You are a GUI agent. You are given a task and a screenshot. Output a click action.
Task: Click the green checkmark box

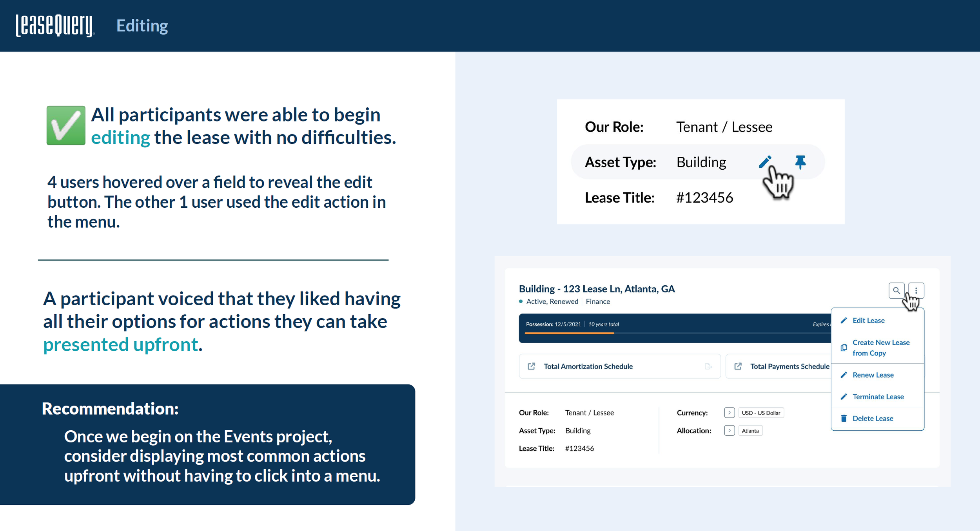point(66,125)
